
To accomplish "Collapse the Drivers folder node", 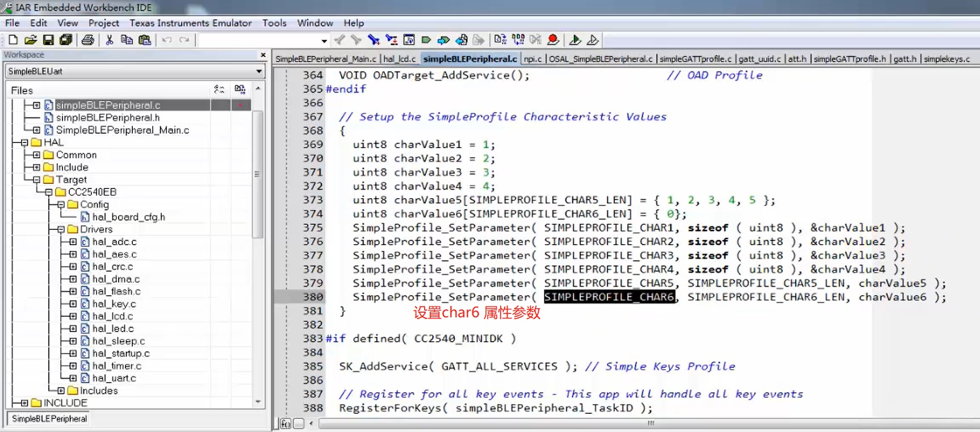I will click(61, 229).
